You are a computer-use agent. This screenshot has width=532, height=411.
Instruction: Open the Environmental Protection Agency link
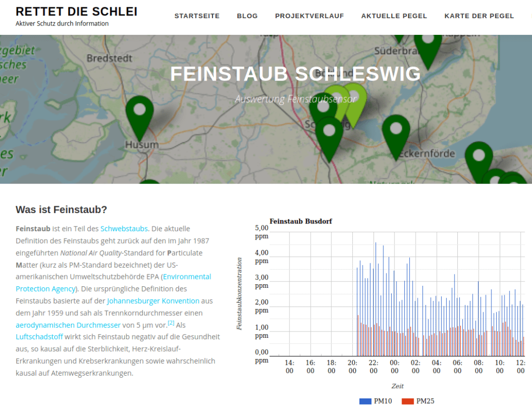click(x=187, y=277)
